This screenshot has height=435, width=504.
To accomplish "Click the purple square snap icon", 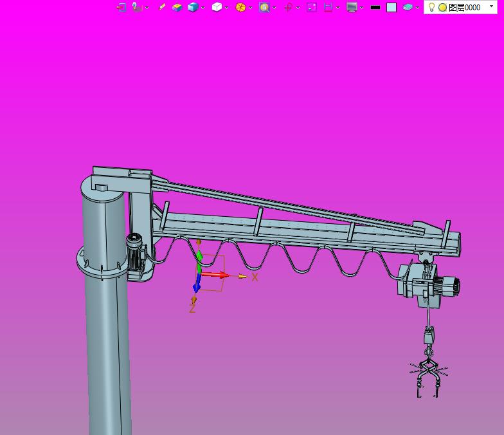I will 312,7.
